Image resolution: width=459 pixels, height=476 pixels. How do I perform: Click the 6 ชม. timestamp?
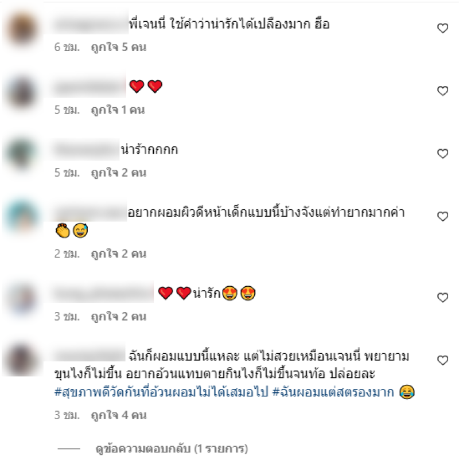[67, 47]
